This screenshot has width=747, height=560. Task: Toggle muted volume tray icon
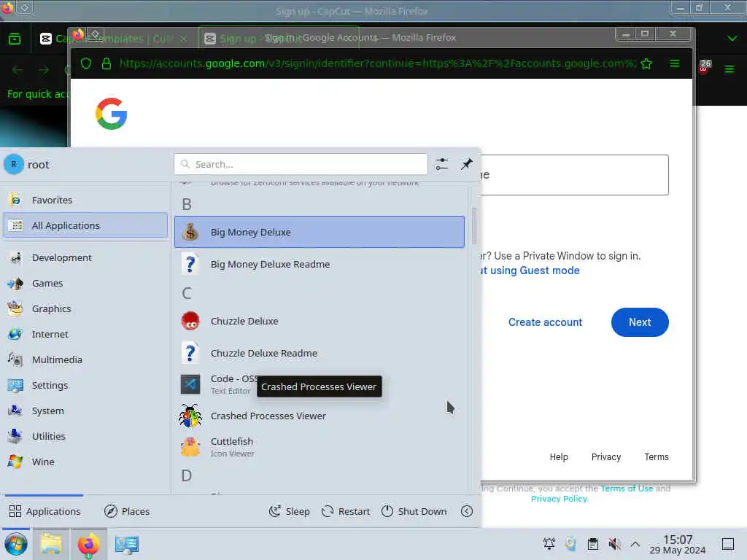pyautogui.click(x=614, y=543)
